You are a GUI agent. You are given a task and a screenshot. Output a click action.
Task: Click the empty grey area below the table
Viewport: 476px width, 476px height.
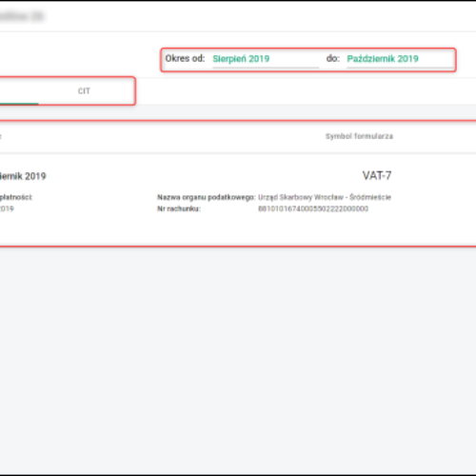[238, 359]
